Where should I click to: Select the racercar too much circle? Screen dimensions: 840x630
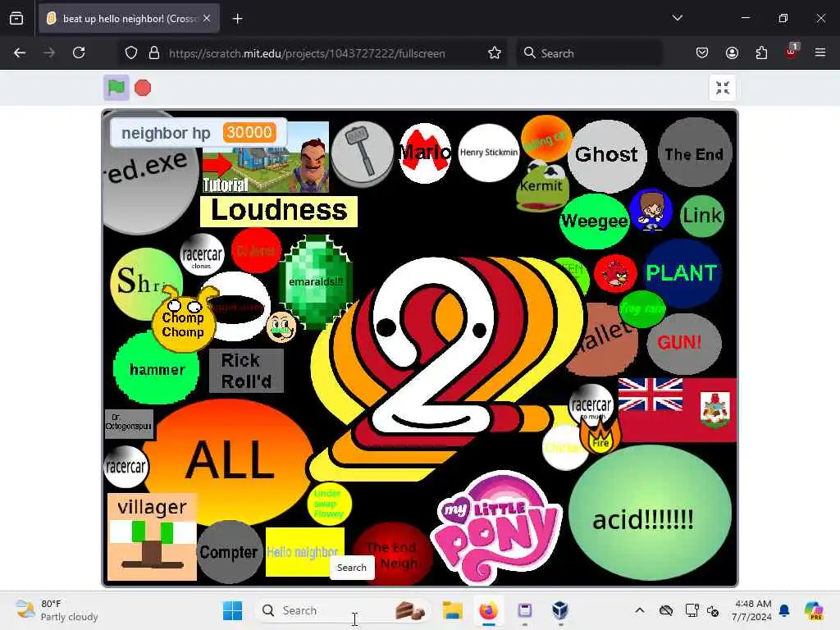point(591,404)
